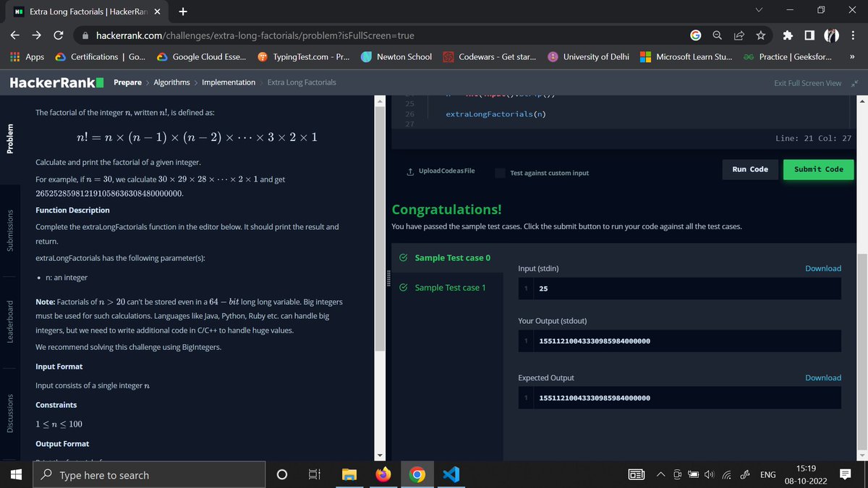Switch to Chrome on taskbar

pos(417,475)
